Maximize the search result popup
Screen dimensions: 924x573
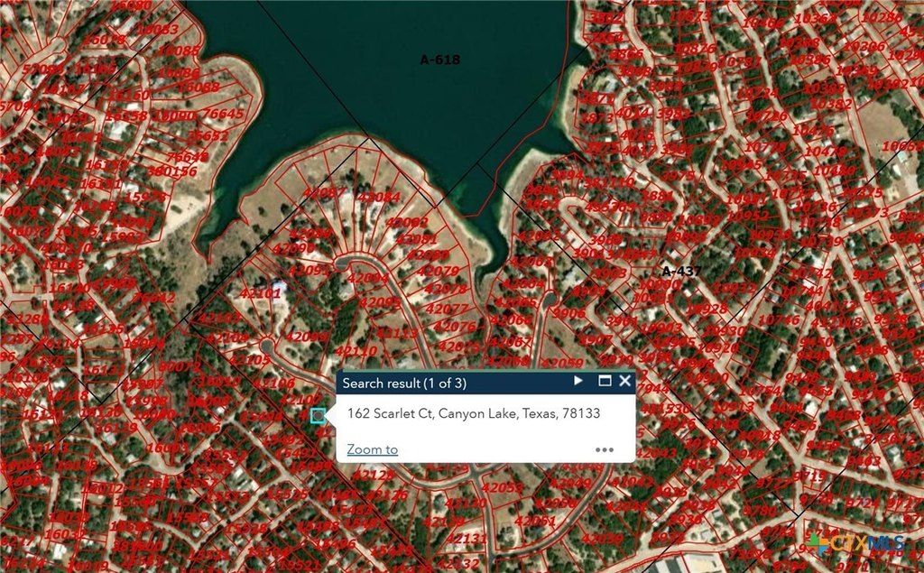tap(605, 382)
